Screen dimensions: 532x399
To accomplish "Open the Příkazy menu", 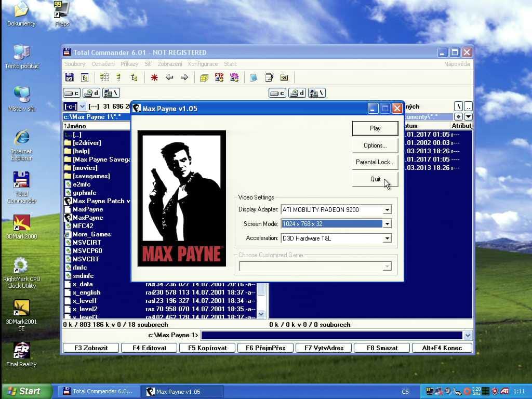I will [129, 64].
